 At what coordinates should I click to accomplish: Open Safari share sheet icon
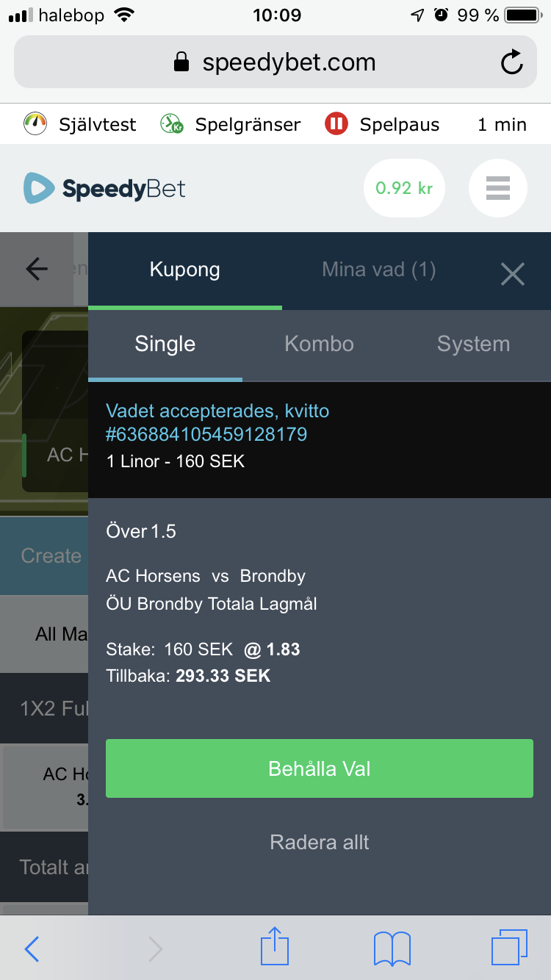pyautogui.click(x=275, y=946)
